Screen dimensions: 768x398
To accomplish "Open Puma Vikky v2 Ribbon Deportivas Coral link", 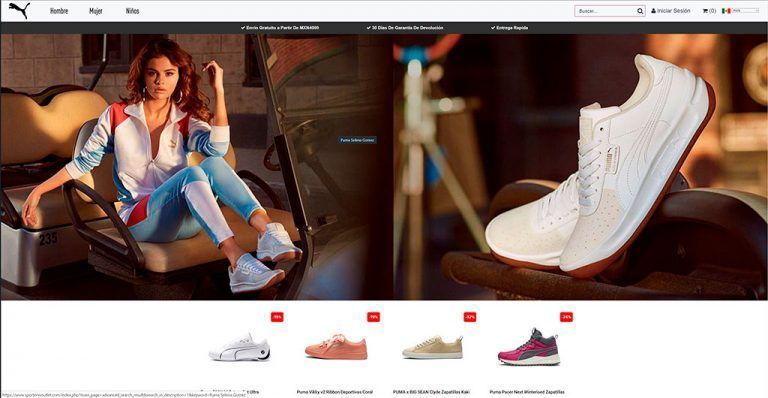I will pos(335,392).
